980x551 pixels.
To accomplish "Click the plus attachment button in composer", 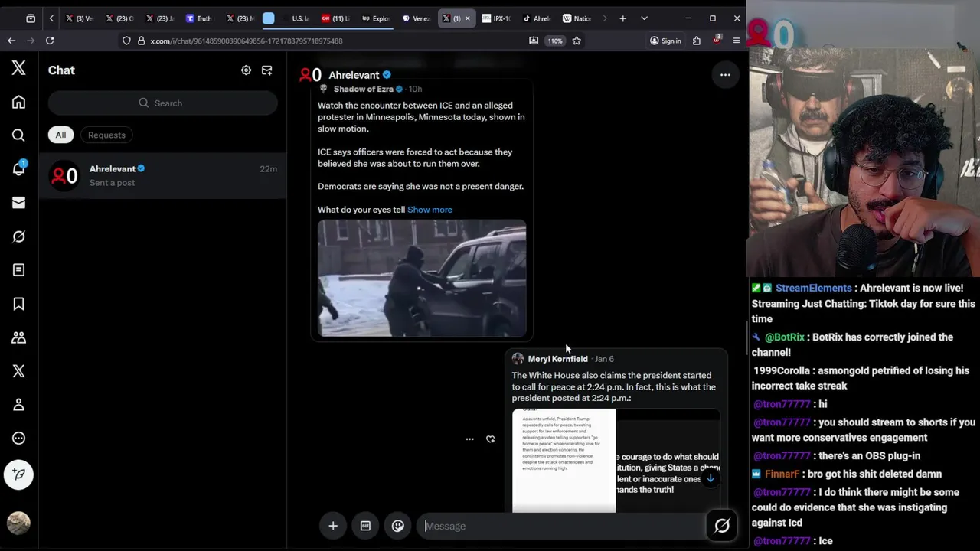I will pos(333,526).
